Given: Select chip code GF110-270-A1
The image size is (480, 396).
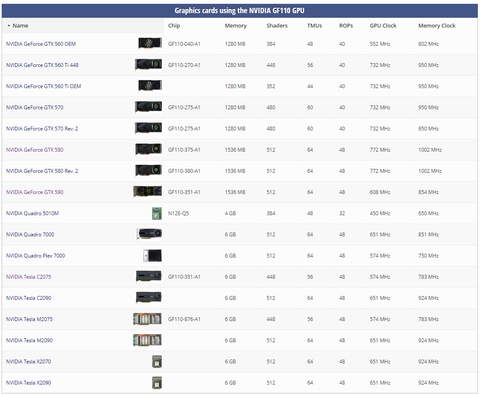Looking at the screenshot, I should pyautogui.click(x=184, y=65).
